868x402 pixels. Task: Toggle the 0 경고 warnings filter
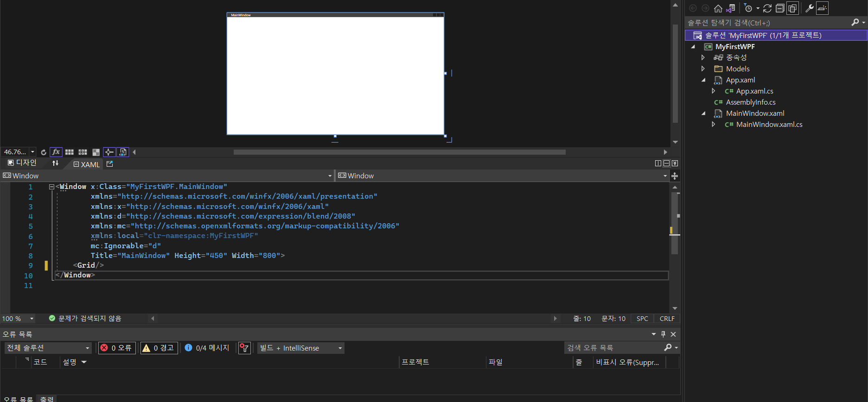click(x=159, y=348)
